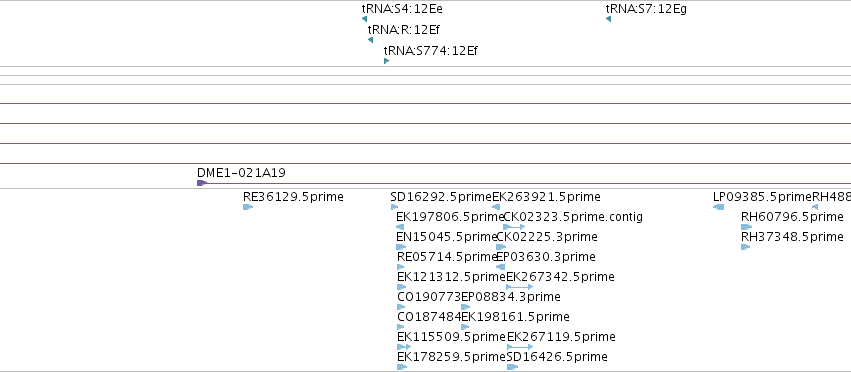Click the EK267119.5prime spliced EST glyph
Image resolution: width=851 pixels, height=372 pixels.
point(520,346)
